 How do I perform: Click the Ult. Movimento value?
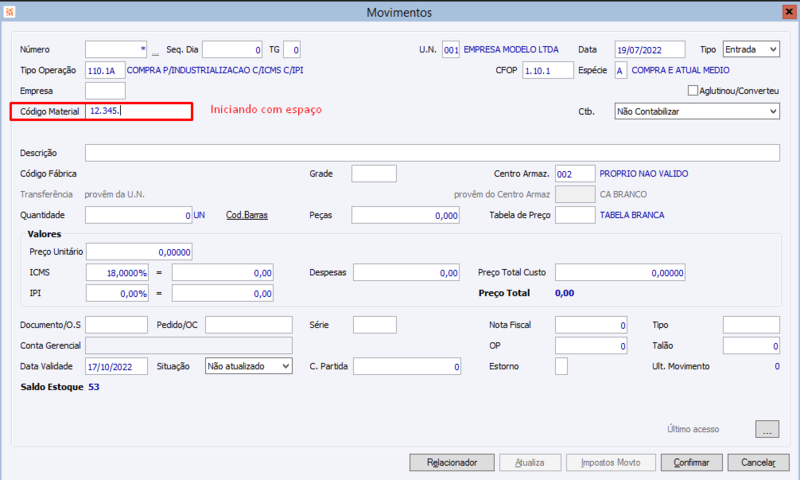tap(777, 366)
